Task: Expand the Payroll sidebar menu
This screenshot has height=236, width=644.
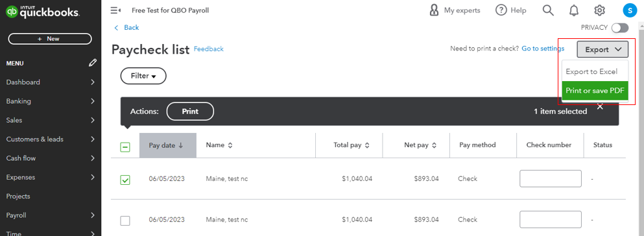Action: (x=51, y=215)
